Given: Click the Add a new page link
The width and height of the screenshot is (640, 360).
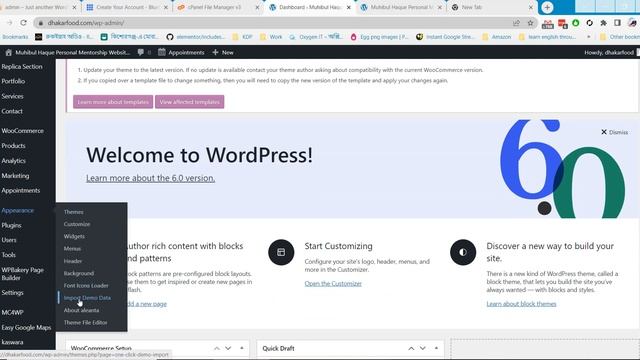Looking at the screenshot, I should pyautogui.click(x=147, y=304).
